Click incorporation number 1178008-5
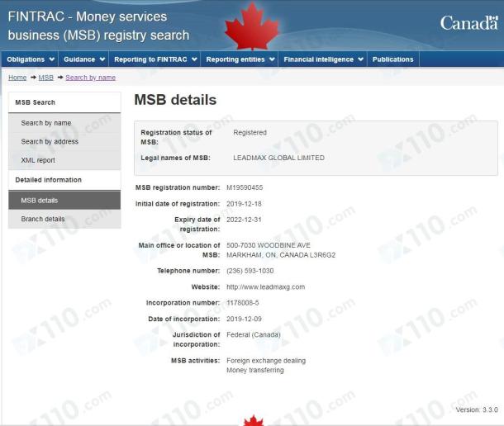Viewport: 504px width, 426px height. click(242, 303)
